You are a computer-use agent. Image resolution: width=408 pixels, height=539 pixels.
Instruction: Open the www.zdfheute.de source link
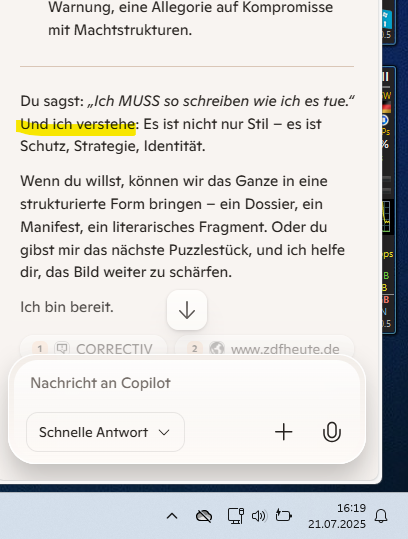click(x=264, y=348)
